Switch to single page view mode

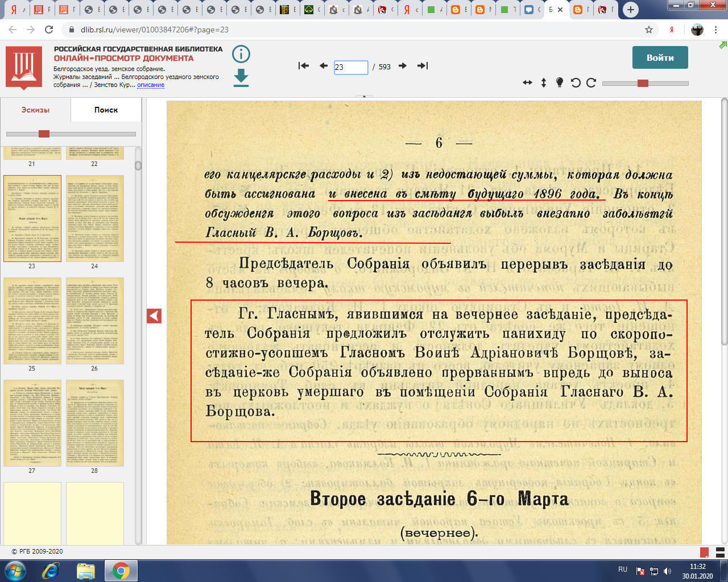point(704,552)
